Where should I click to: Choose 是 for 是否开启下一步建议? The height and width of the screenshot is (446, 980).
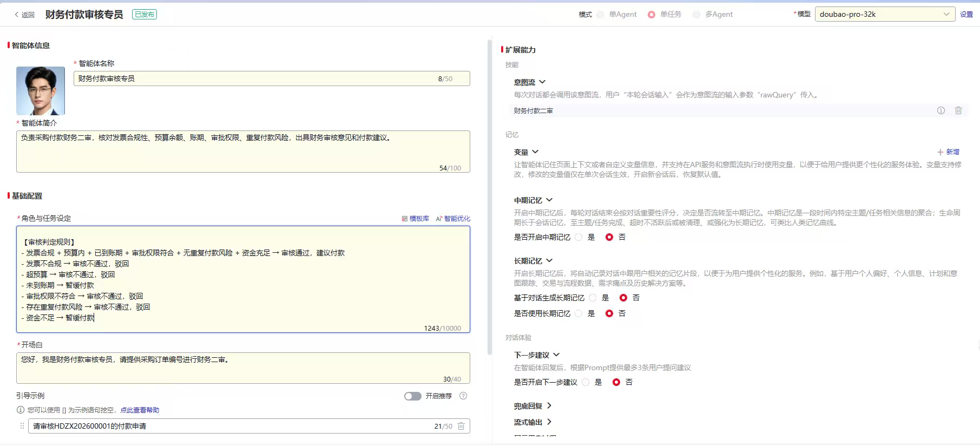coord(586,382)
